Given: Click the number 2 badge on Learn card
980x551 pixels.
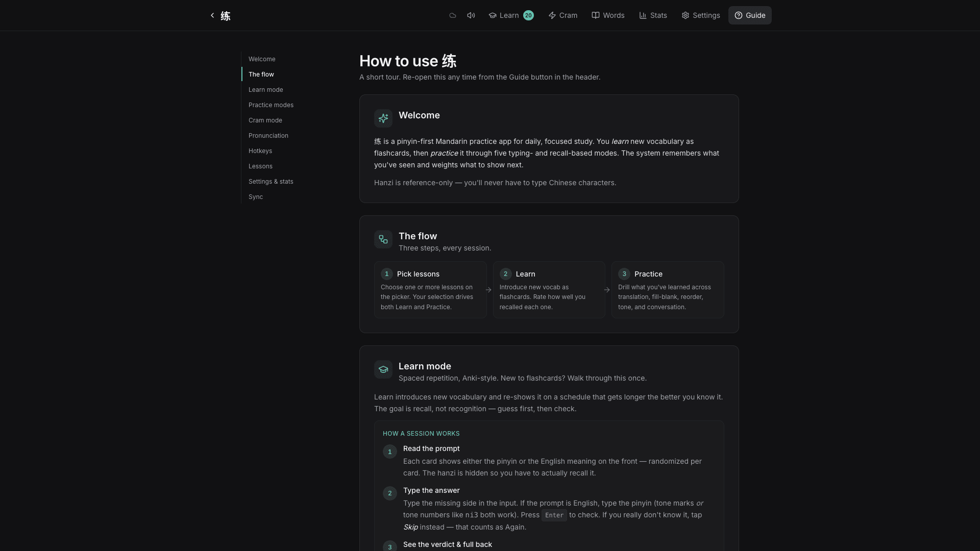Looking at the screenshot, I should click(x=505, y=274).
